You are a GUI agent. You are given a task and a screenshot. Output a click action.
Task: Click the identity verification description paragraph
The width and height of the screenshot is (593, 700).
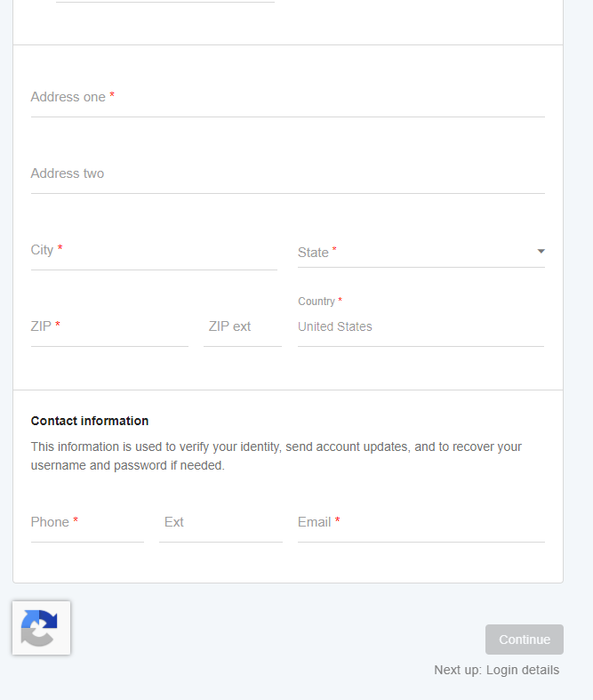tap(276, 455)
